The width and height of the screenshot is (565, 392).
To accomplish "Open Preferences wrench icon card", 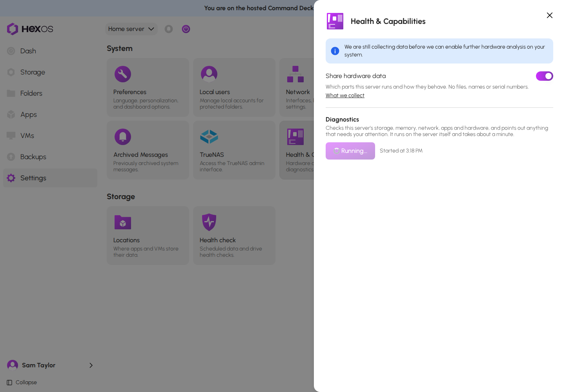I will click(123, 74).
